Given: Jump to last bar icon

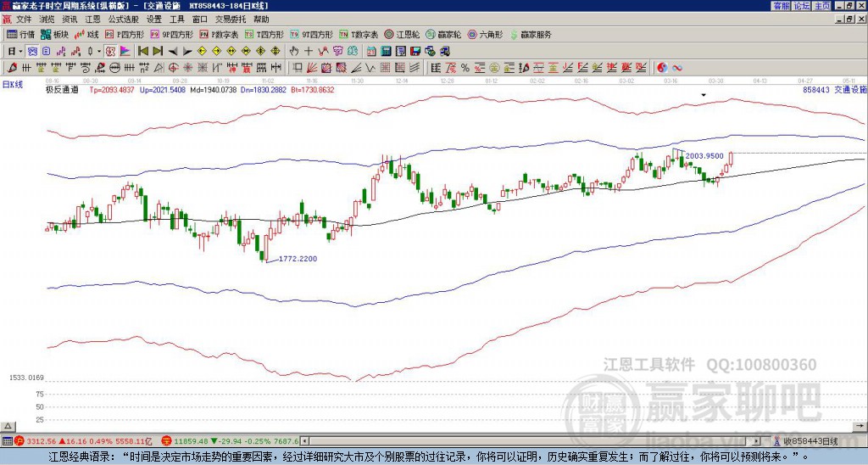Looking at the screenshot, I should pyautogui.click(x=158, y=52).
